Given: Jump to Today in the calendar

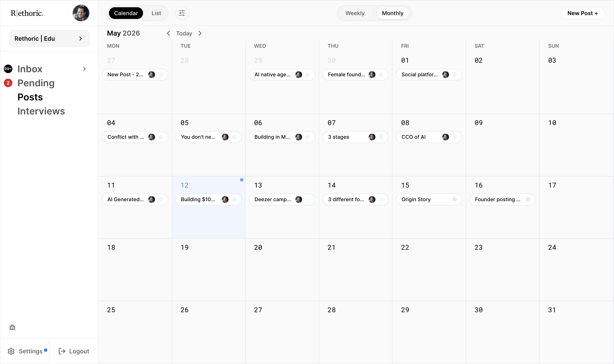Looking at the screenshot, I should pos(184,33).
